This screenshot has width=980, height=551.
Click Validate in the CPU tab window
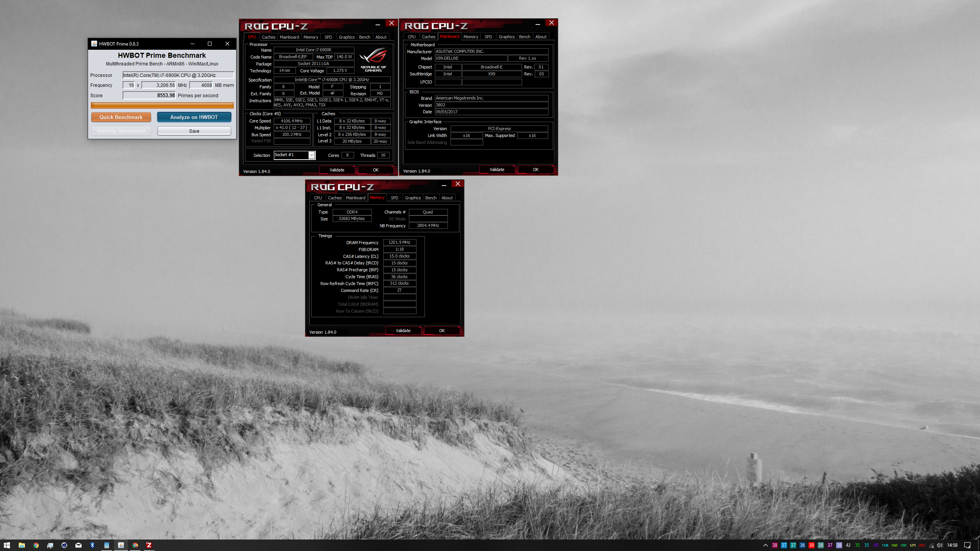337,170
